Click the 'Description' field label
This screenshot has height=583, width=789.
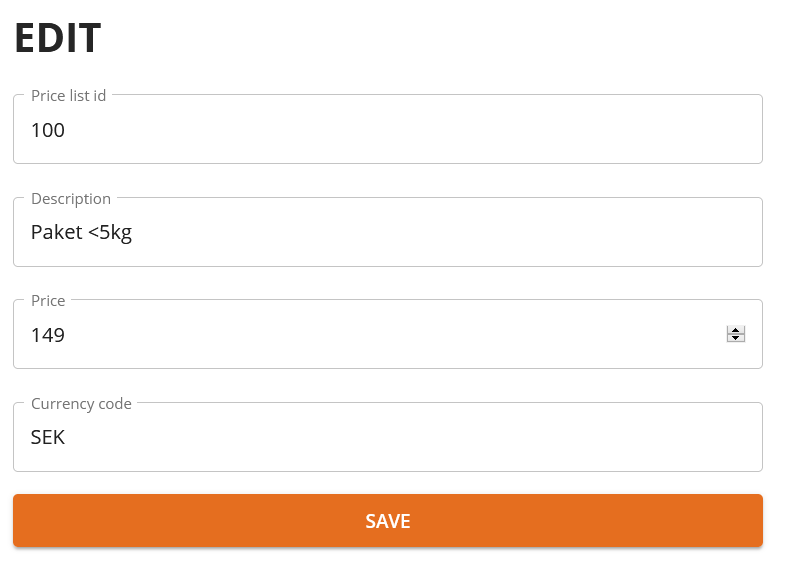click(71, 199)
